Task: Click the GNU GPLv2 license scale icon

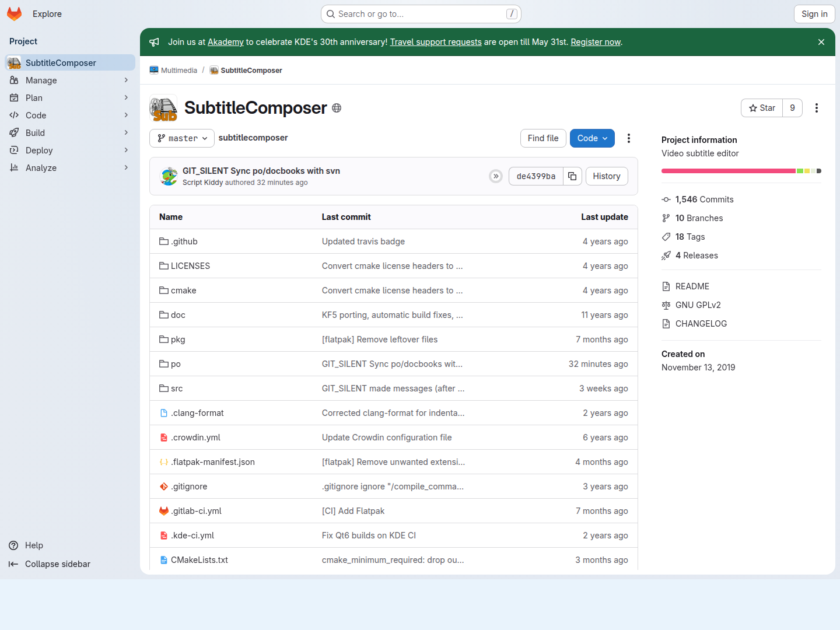Action: click(666, 305)
